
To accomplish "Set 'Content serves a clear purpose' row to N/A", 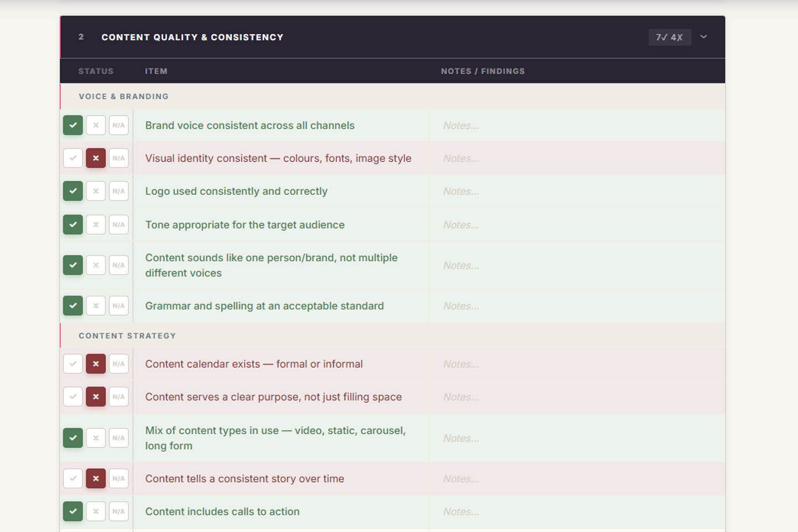I will [119, 397].
